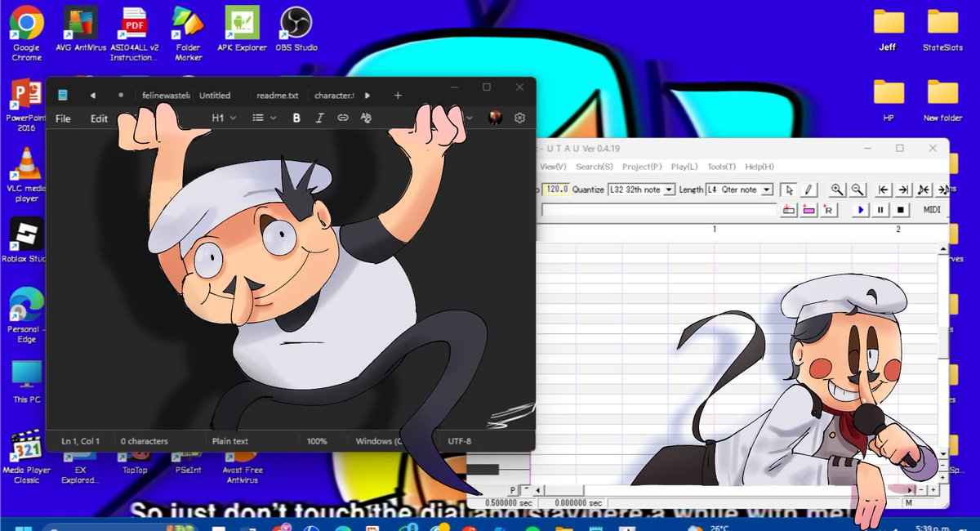Click the zoom in magnifier in UTAU
980x531 pixels.
(x=837, y=190)
